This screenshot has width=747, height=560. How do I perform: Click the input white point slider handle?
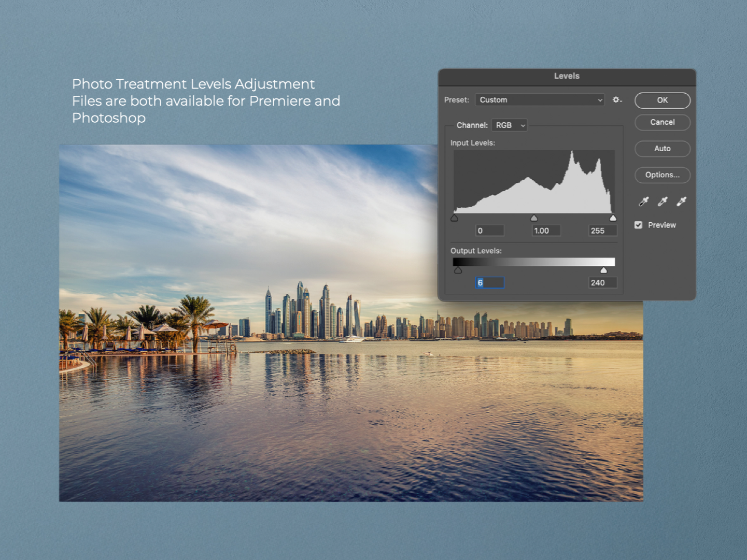coord(613,218)
